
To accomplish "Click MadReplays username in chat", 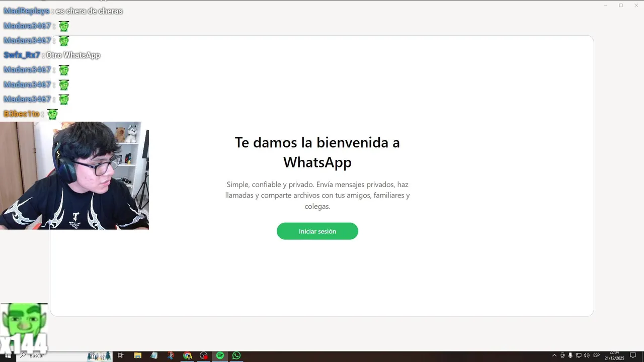I will pos(26,11).
